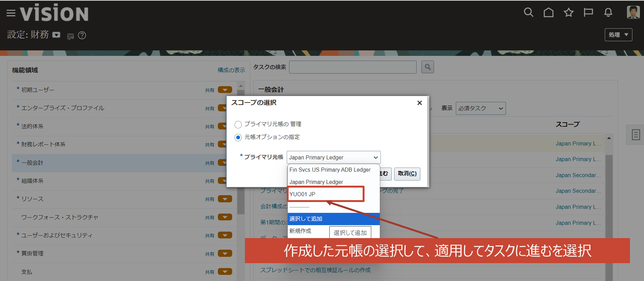Open favorites star icon
The image size is (644, 281).
pyautogui.click(x=568, y=13)
